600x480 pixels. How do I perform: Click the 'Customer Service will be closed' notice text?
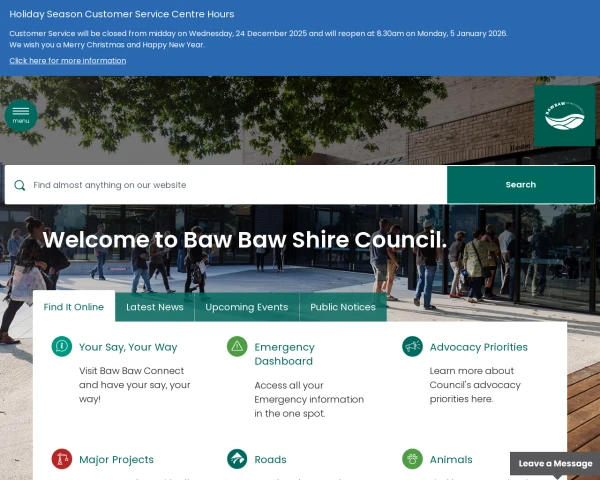click(258, 34)
